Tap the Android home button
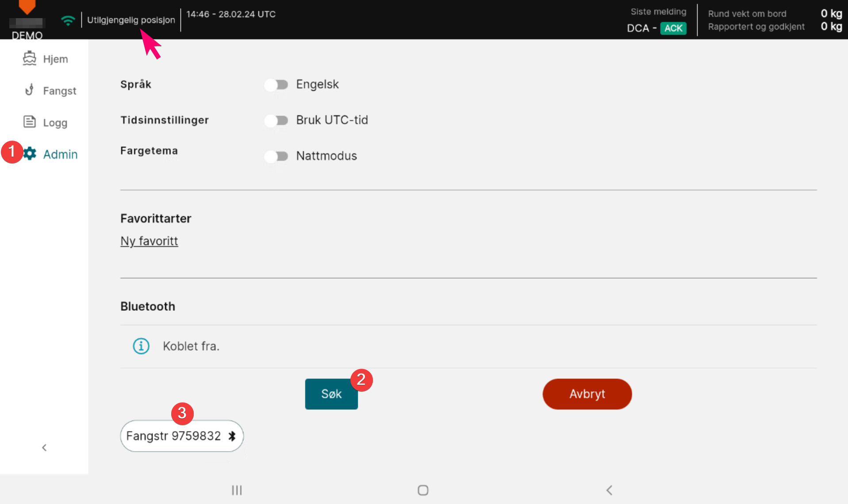848x504 pixels. tap(423, 490)
